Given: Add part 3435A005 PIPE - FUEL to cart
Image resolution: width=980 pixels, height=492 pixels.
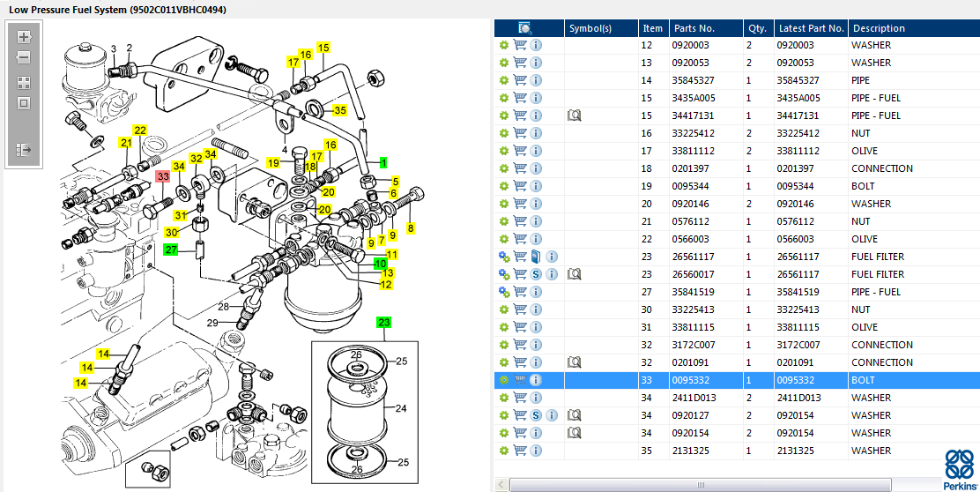Looking at the screenshot, I should pyautogui.click(x=519, y=98).
